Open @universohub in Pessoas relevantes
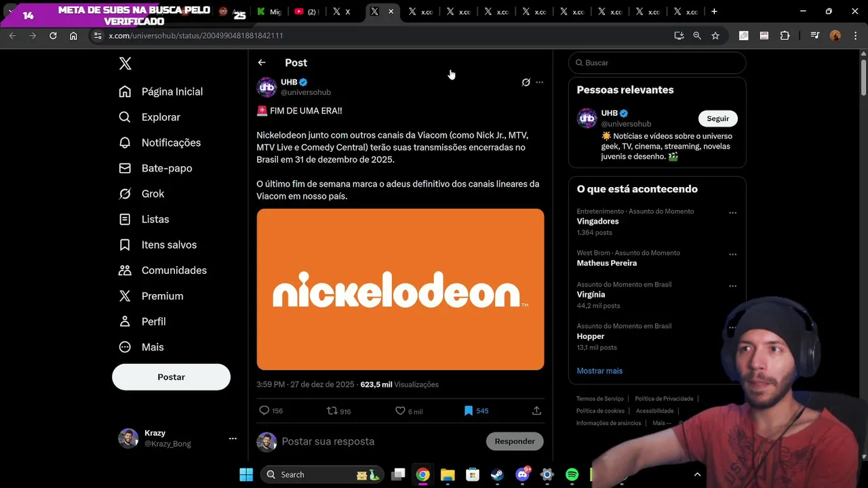The height and width of the screenshot is (488, 868). click(626, 124)
